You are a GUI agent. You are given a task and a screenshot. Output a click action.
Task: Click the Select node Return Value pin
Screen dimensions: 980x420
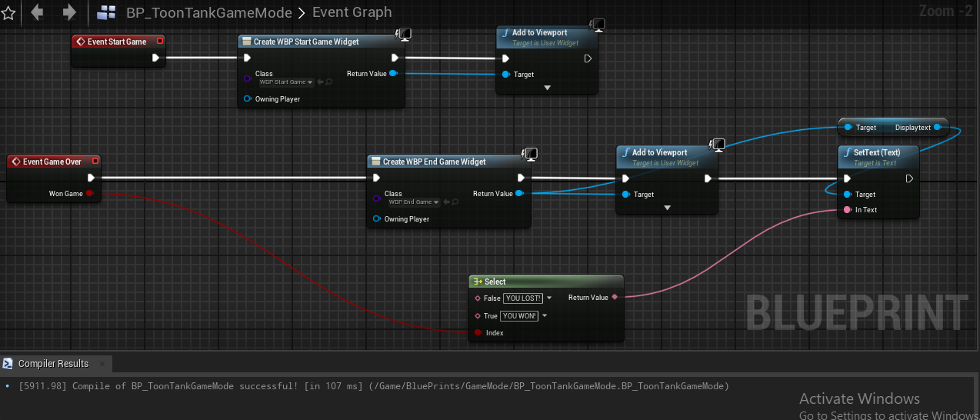614,297
